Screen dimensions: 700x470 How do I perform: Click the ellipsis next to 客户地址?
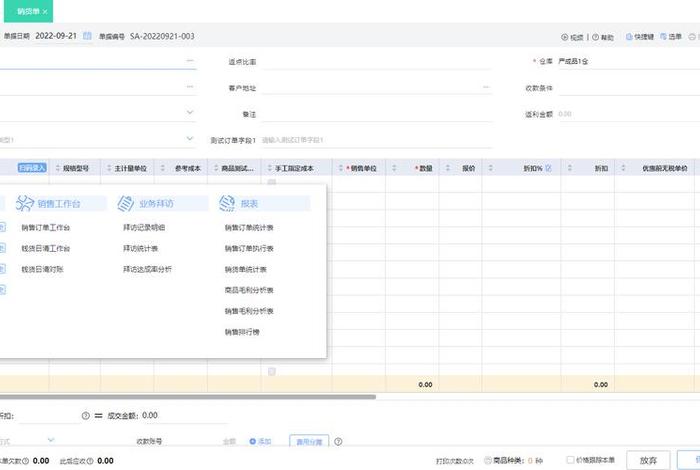486,88
